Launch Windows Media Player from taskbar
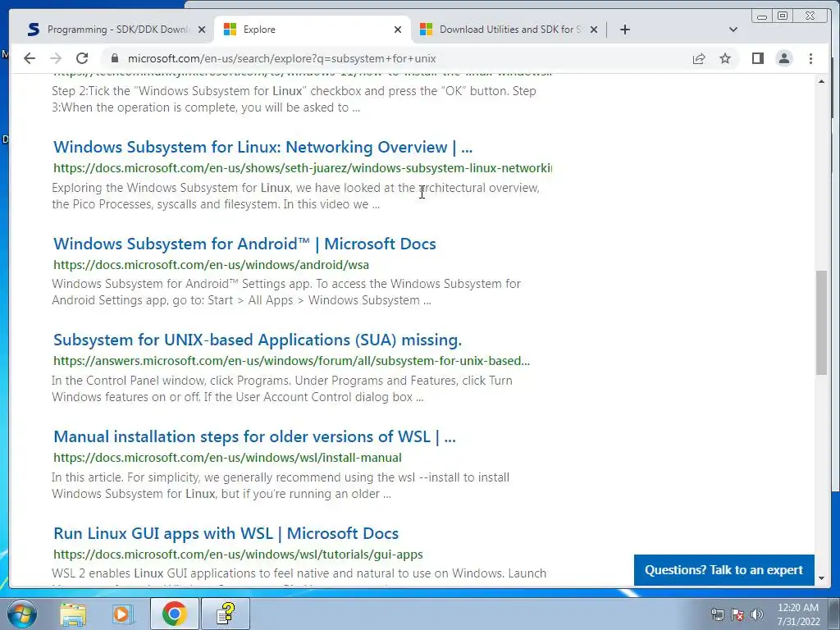The image size is (840, 630). click(x=122, y=614)
